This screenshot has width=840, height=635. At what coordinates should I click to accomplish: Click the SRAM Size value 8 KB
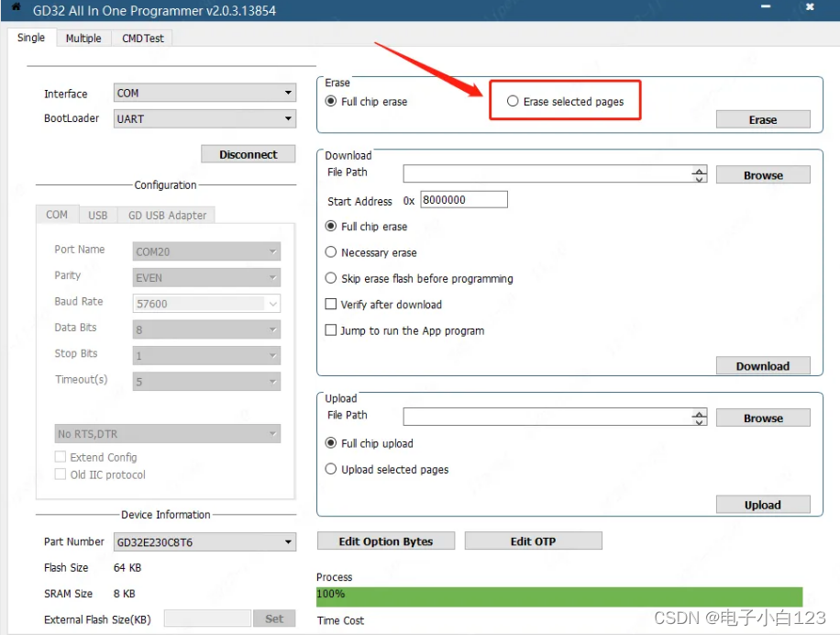coord(125,593)
